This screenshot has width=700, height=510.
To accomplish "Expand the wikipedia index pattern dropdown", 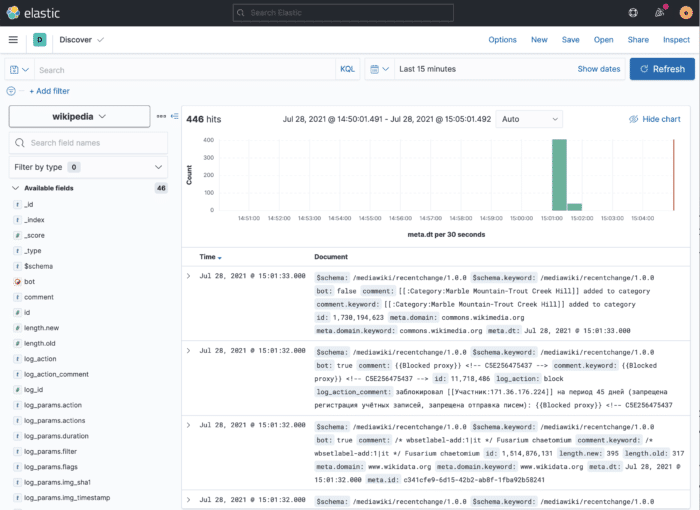I will (79, 117).
